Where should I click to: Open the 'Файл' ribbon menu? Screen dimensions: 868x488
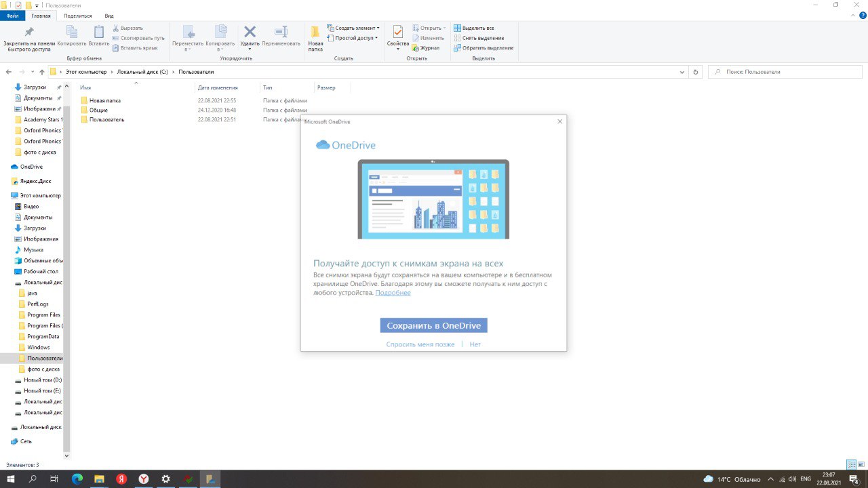coord(12,16)
